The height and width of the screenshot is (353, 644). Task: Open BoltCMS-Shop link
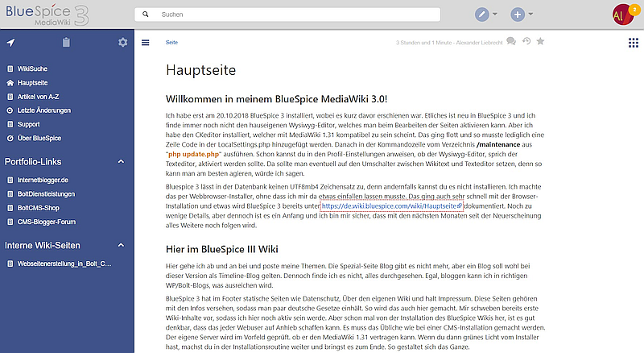tap(38, 208)
